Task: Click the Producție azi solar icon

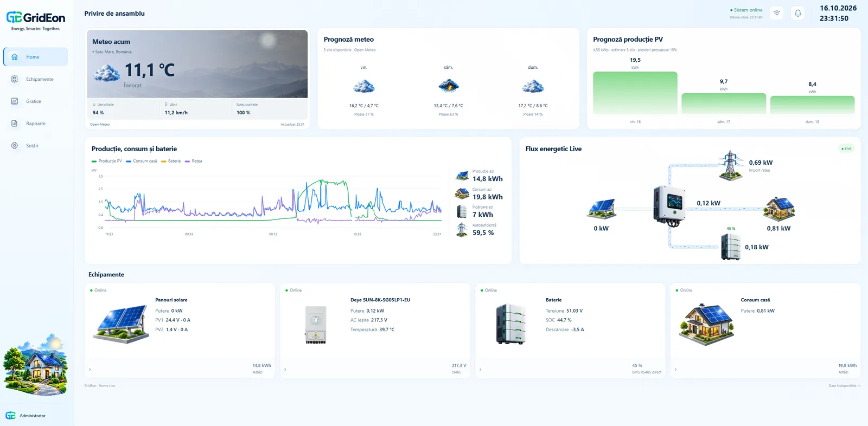Action: (x=462, y=176)
